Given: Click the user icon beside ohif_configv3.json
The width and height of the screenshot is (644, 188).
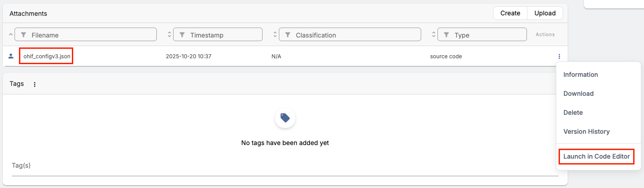Looking at the screenshot, I should [11, 56].
